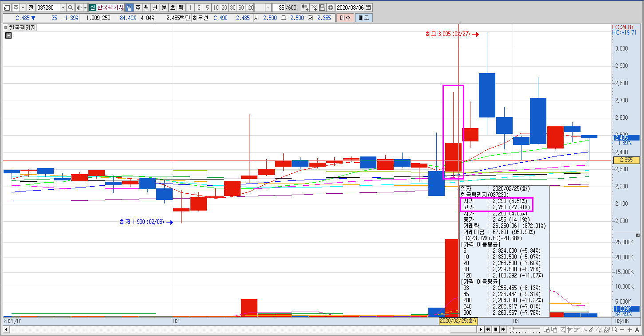644x336 pixels.
Task: Click the candle count field showing 35
Action: click(279, 8)
